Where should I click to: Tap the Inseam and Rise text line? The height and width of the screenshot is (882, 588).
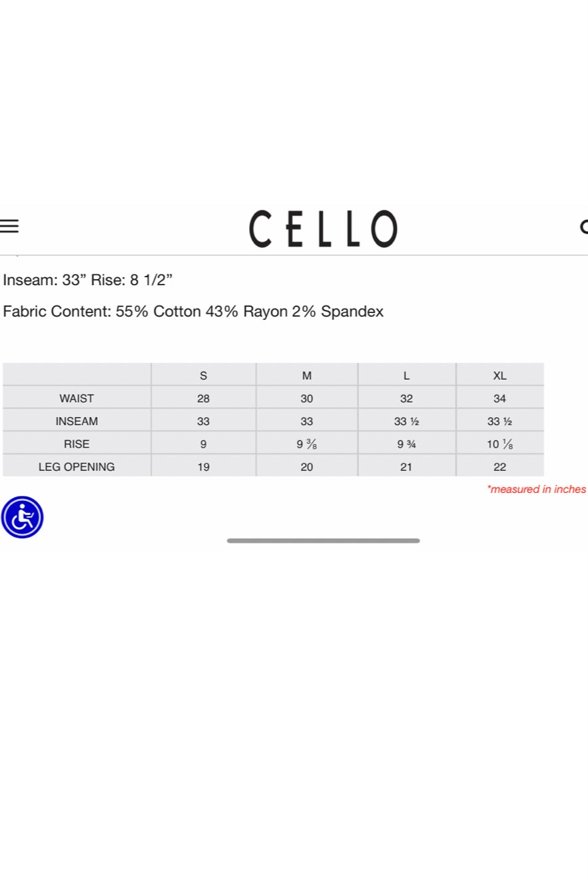click(88, 280)
